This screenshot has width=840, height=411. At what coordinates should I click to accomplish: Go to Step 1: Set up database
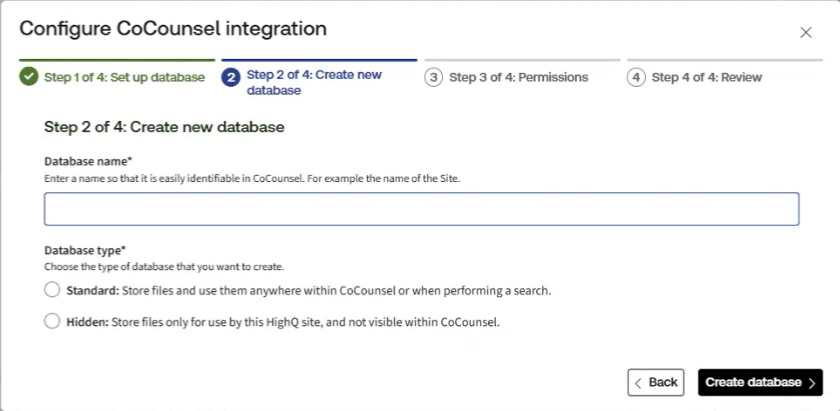pos(124,77)
